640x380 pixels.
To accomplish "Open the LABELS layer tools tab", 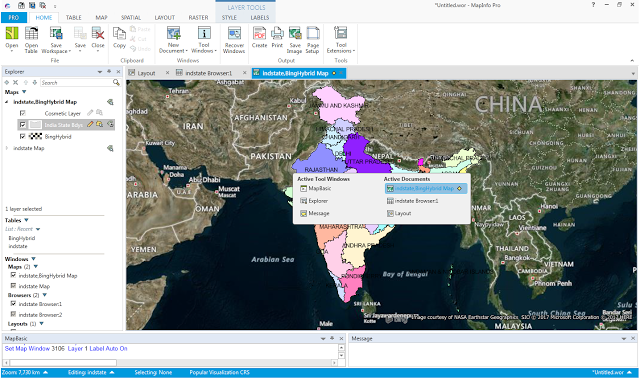I will coord(260,18).
